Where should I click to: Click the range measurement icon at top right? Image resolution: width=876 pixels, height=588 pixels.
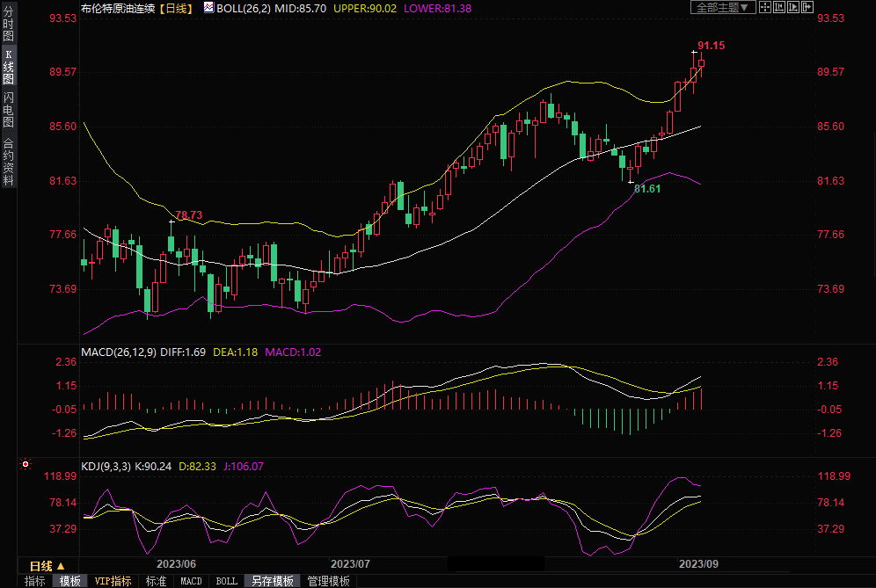click(778, 7)
